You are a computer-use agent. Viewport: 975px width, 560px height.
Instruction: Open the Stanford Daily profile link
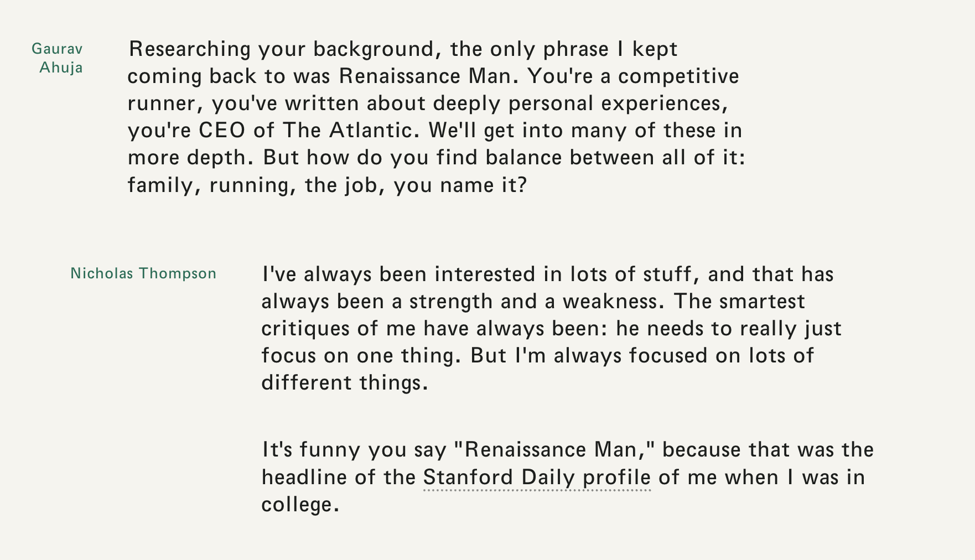536,477
